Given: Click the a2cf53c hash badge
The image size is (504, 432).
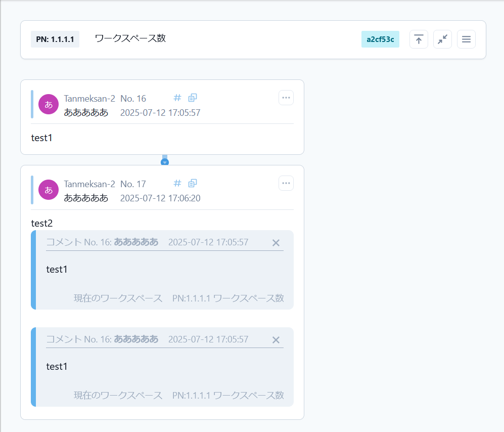Looking at the screenshot, I should tap(380, 38).
